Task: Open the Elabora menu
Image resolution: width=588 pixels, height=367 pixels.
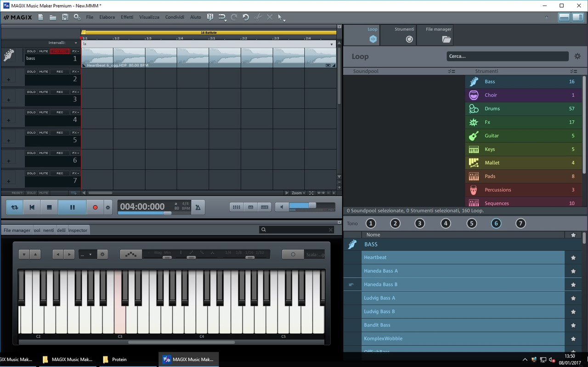Action: 107,17
